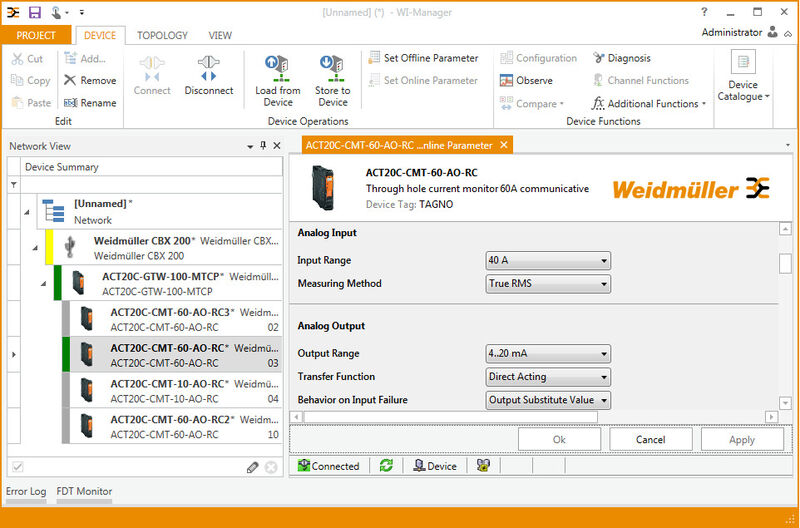Collapse the Weidmüller CBX 200 tree node
Viewport: 800px width, 528px height.
coord(37,248)
